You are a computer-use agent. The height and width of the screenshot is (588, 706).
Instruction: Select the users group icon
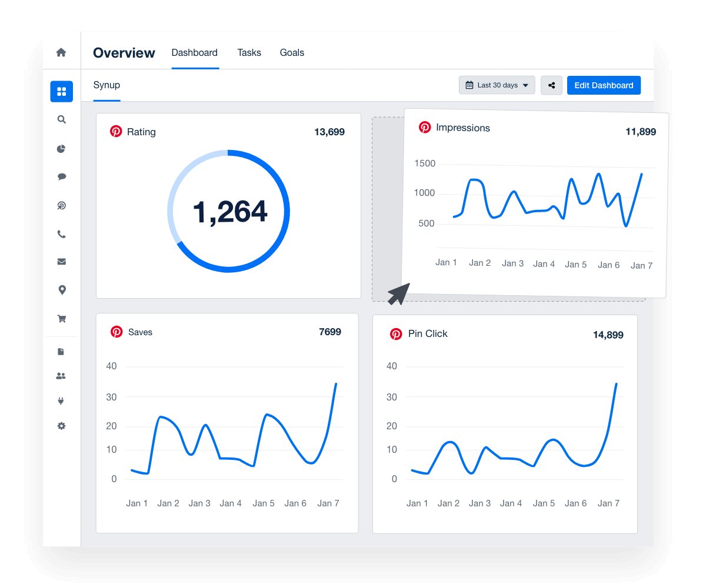coord(61,376)
